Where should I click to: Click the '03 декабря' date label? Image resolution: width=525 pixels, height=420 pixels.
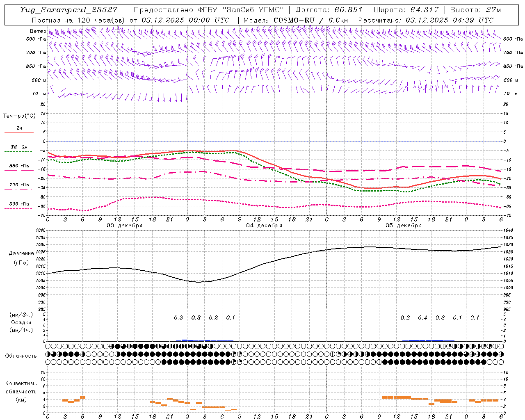point(125,226)
